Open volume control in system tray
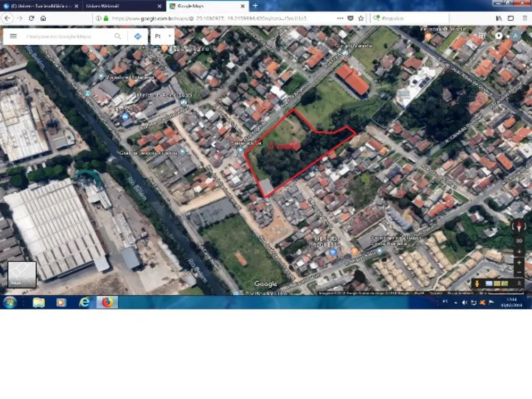 pos(464,303)
